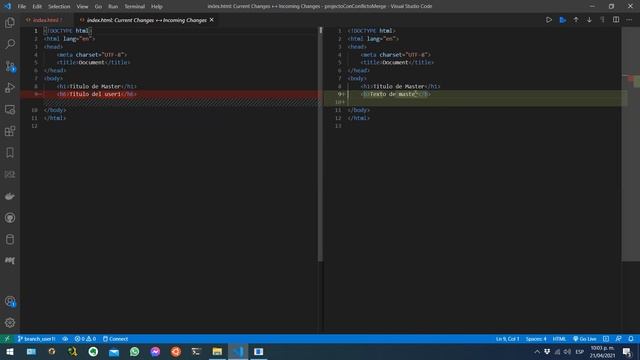Open notifications bell in status bar
The image size is (640, 360).
pyautogui.click(x=631, y=339)
